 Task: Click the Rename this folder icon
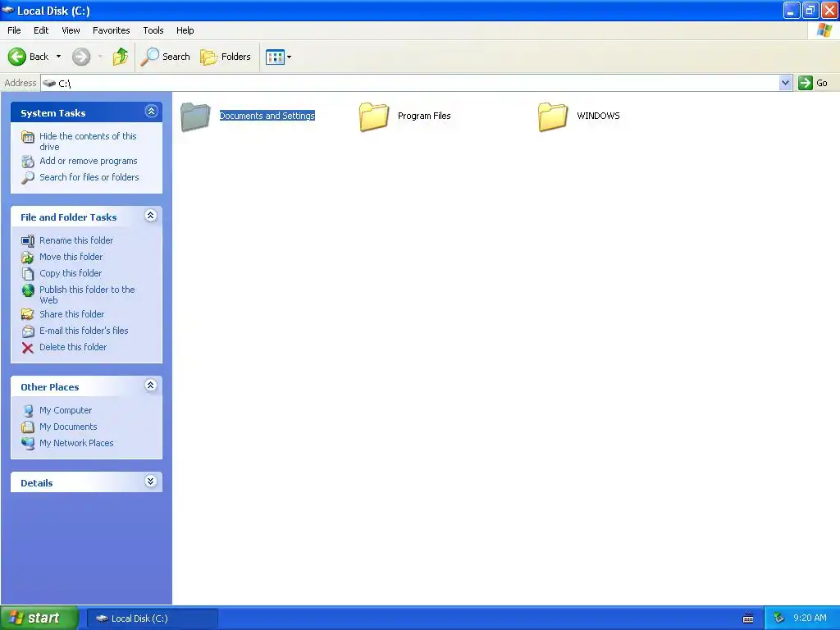[28, 241]
